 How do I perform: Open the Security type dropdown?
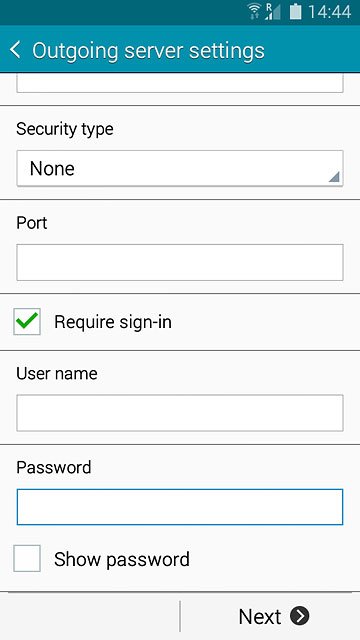pos(180,168)
